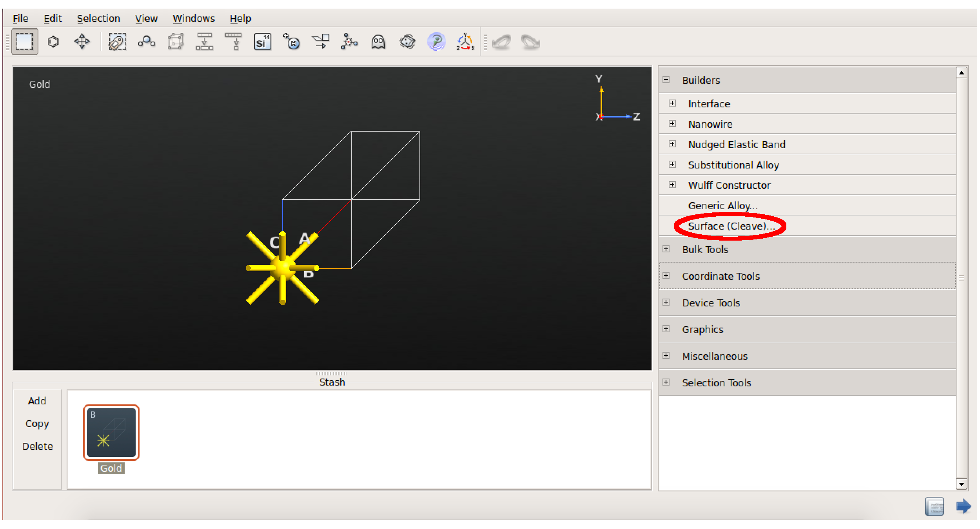This screenshot has height=529, width=980.
Task: Click the XYZ axis indicator in the viewer
Action: (617, 99)
